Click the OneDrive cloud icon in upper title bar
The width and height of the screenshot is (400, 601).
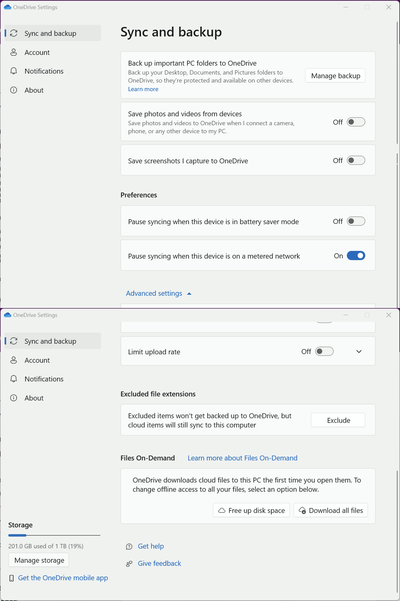click(7, 7)
